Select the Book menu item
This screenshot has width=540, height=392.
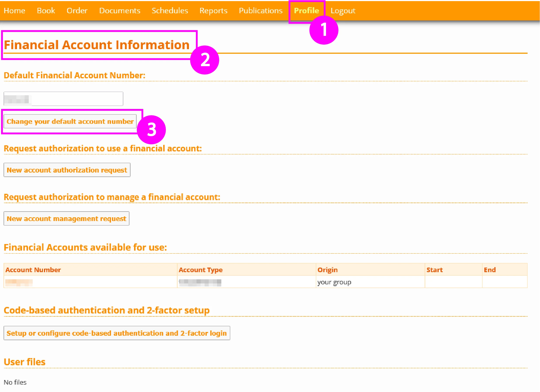46,10
